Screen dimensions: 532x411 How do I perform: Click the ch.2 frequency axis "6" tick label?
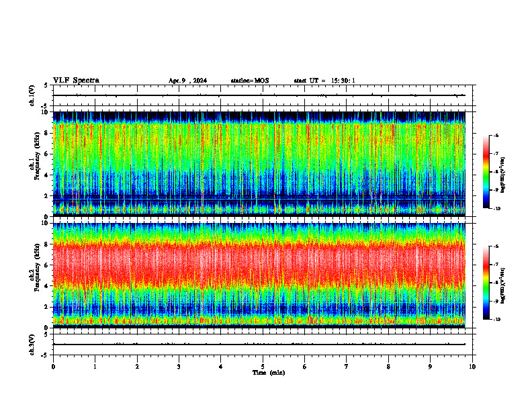[47, 265]
